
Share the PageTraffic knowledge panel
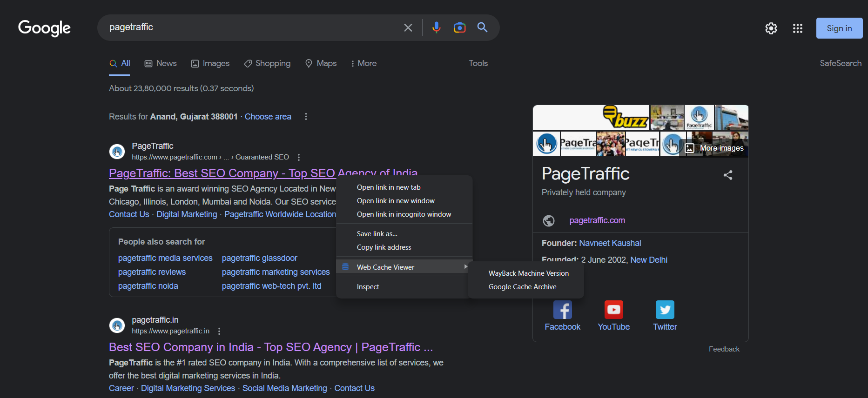click(x=728, y=175)
